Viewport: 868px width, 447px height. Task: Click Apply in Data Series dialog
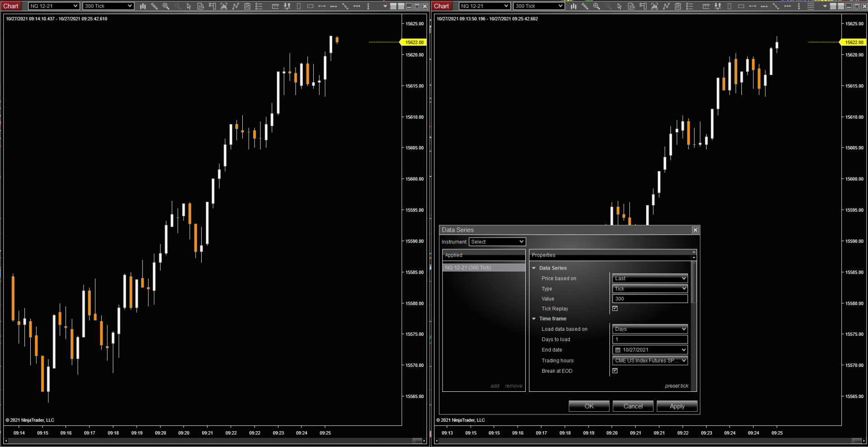(x=677, y=406)
